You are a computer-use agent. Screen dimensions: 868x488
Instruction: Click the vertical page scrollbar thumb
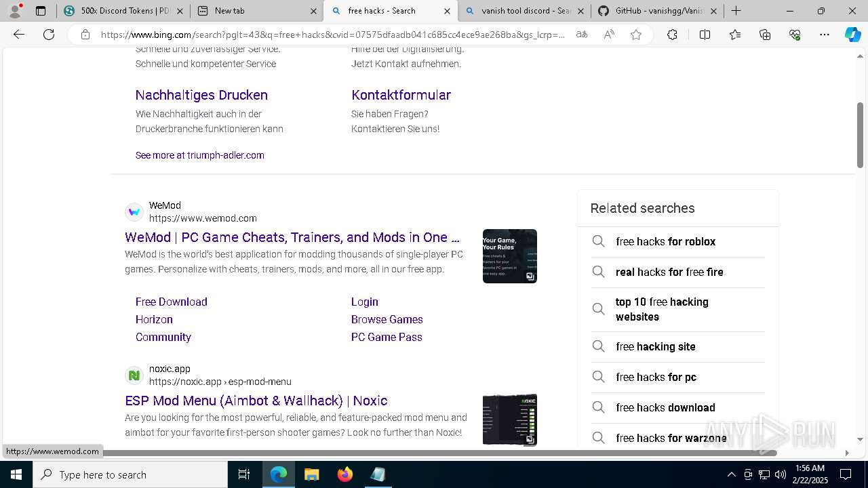(860, 135)
